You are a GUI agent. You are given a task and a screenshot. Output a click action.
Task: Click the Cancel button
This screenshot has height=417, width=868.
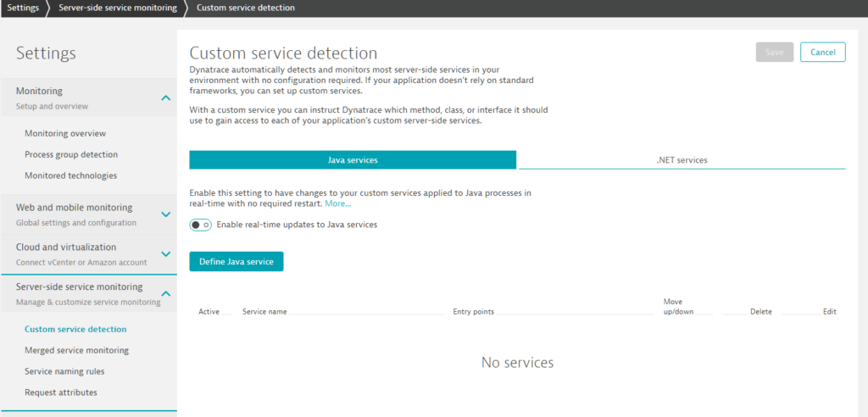(822, 52)
